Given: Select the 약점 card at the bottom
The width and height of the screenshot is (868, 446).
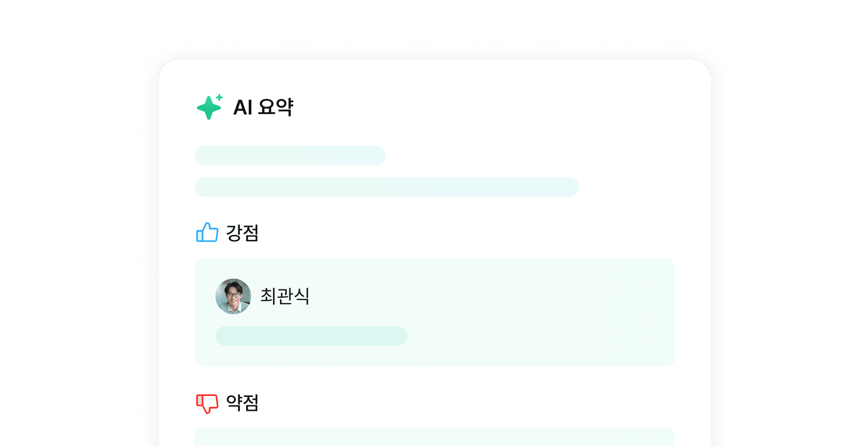Looking at the screenshot, I should [434, 437].
